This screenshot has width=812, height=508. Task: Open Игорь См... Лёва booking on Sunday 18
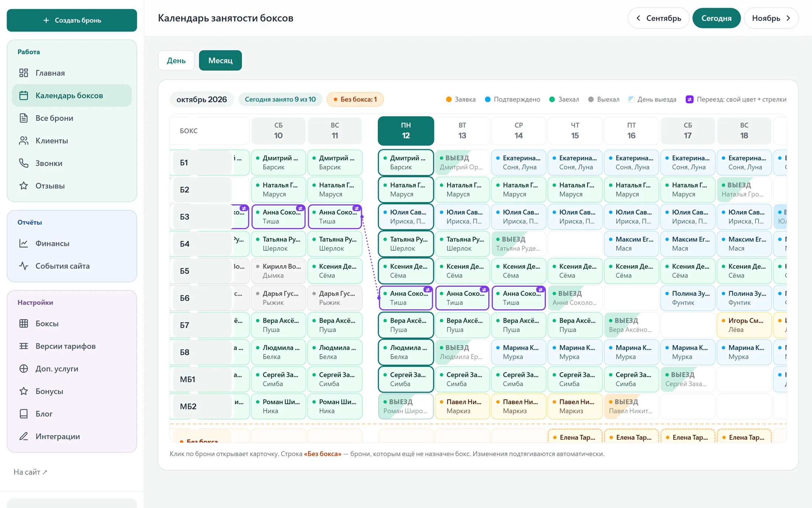click(x=744, y=325)
